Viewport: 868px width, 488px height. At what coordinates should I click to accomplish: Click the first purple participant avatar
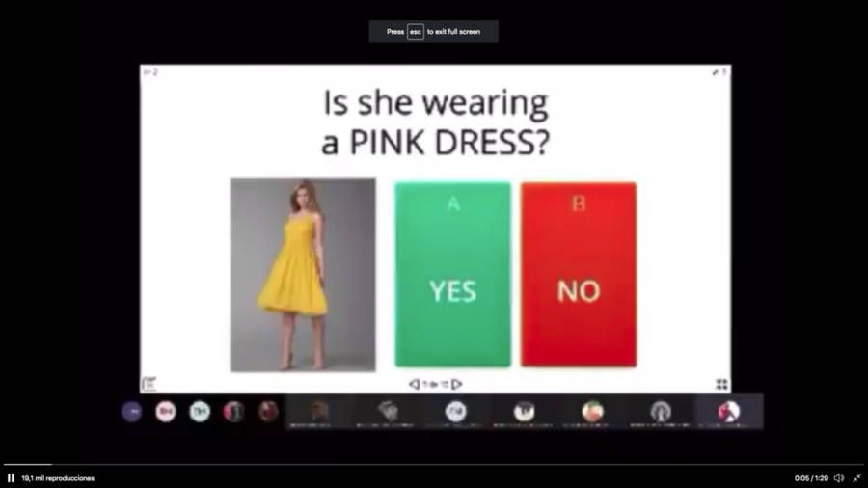tap(131, 412)
